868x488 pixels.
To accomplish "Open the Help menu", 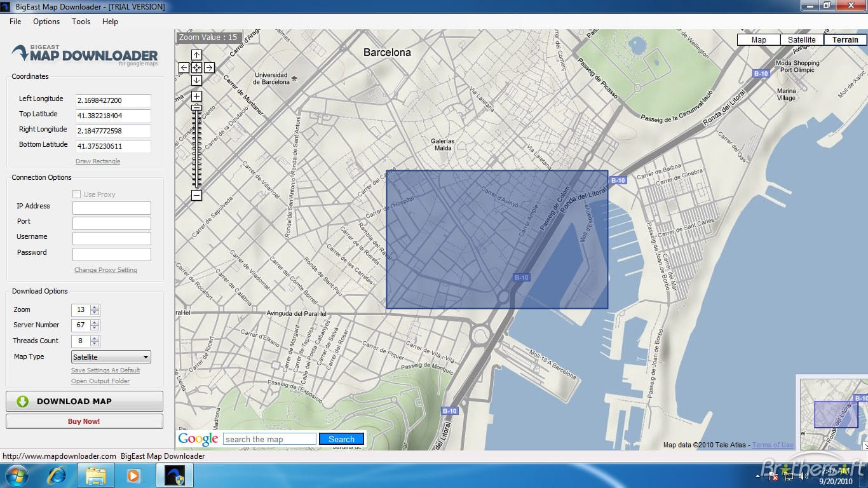I will [x=110, y=22].
